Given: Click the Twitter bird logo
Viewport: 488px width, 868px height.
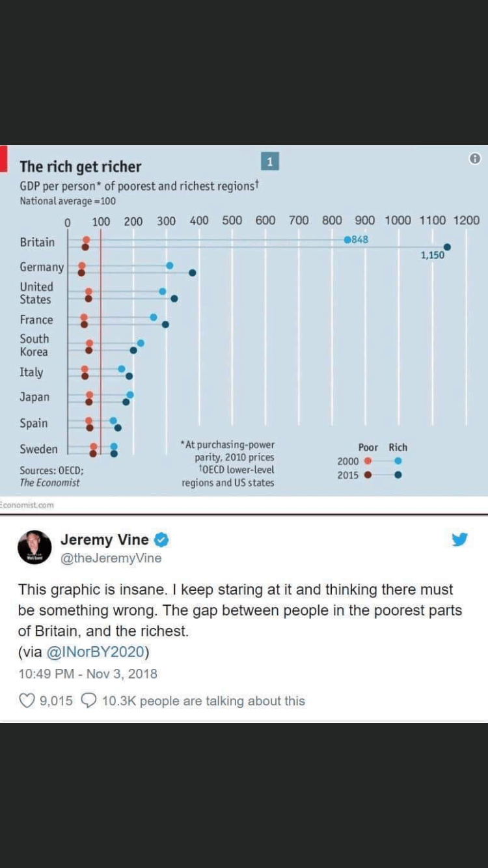Looking at the screenshot, I should tap(460, 539).
